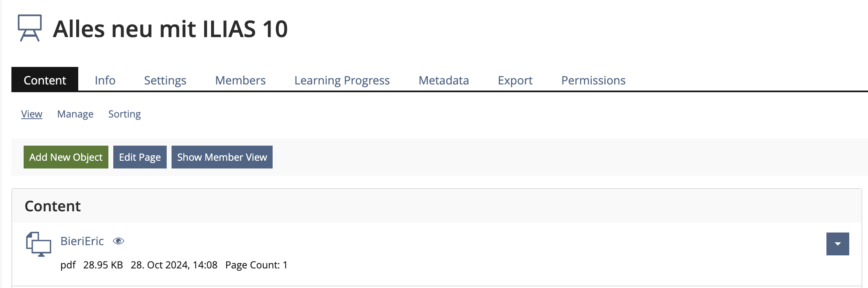Switch to the Manage subtab
The height and width of the screenshot is (288, 868).
pos(75,114)
